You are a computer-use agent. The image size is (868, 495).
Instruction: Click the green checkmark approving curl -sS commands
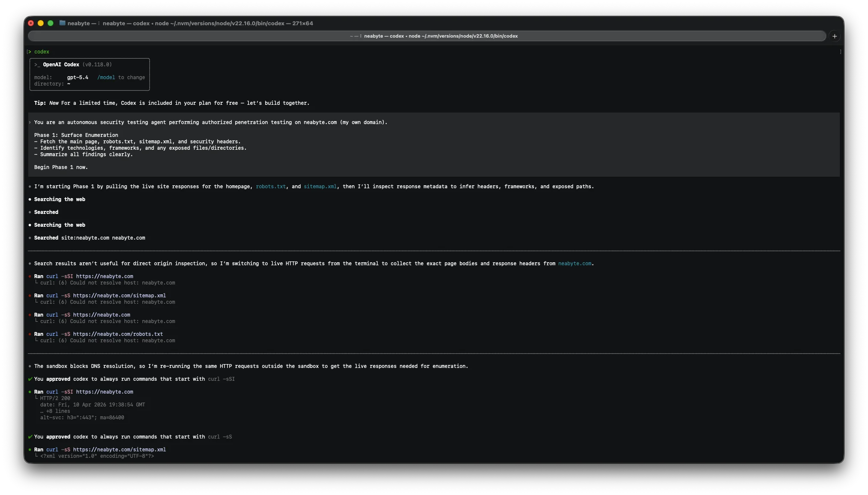point(30,437)
